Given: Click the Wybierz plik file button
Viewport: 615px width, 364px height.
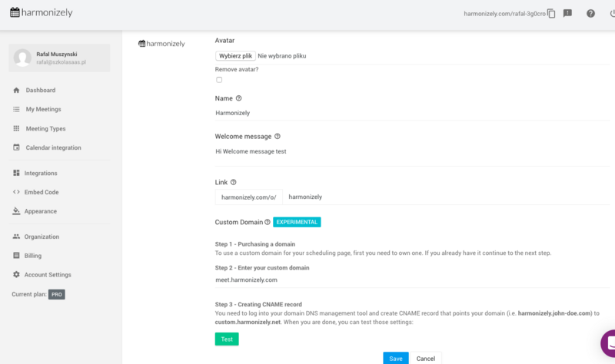Looking at the screenshot, I should point(235,56).
